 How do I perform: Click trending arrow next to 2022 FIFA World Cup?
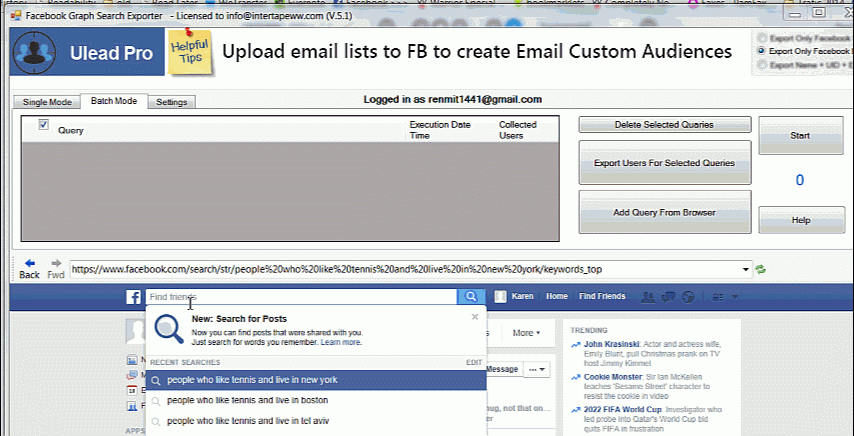tap(576, 410)
